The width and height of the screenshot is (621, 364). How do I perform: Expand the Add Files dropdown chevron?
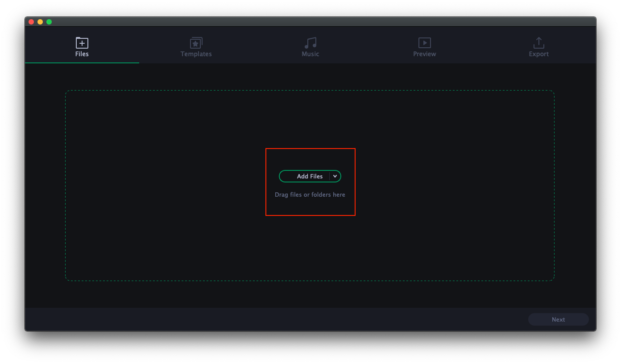[x=335, y=176]
